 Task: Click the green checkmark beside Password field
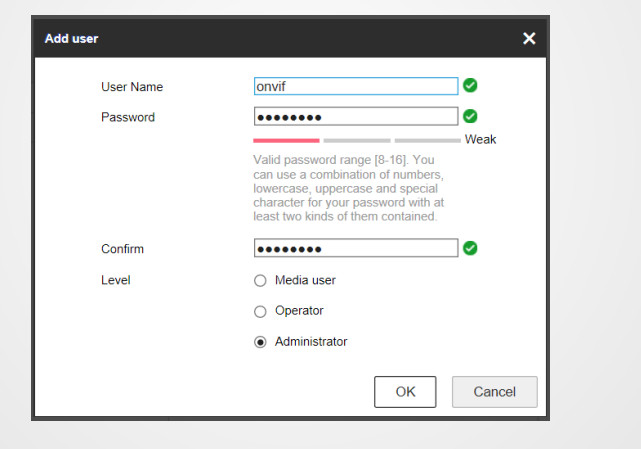(470, 116)
